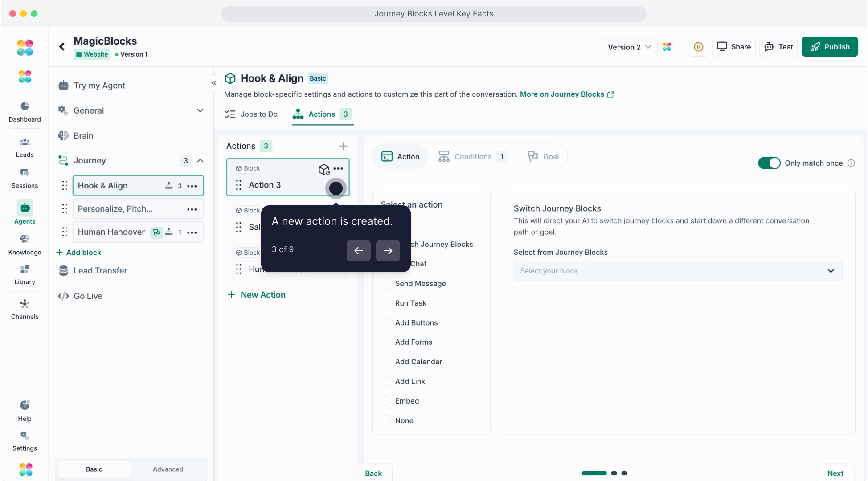
Task: Click the plus icon beside Actions heading
Action: click(343, 146)
